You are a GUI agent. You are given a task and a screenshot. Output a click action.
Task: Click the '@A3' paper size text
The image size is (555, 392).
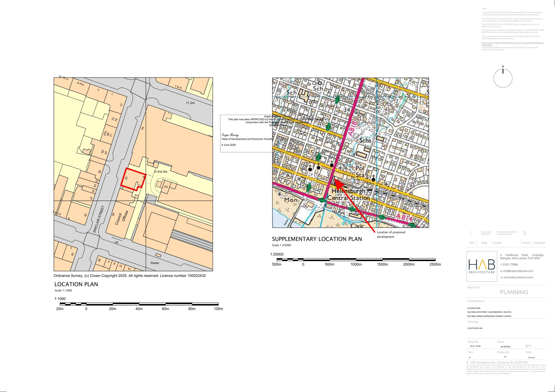528,346
